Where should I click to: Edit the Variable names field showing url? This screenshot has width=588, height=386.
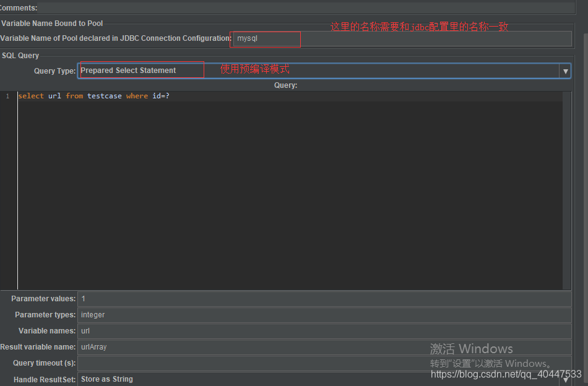pyautogui.click(x=324, y=332)
